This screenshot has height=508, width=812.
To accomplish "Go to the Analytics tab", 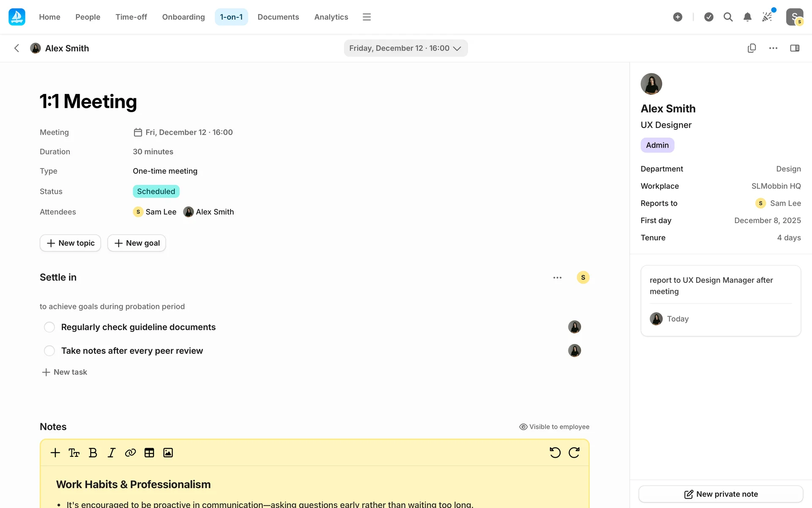I will (331, 17).
